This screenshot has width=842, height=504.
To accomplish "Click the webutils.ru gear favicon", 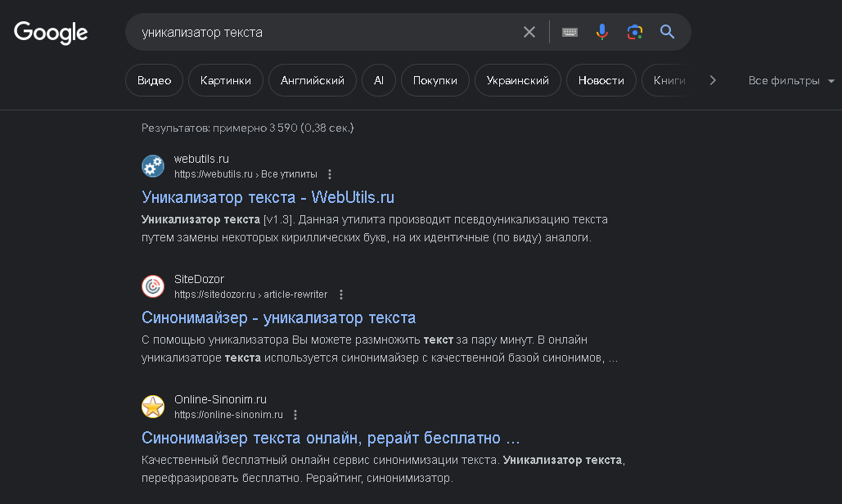I will tap(153, 166).
